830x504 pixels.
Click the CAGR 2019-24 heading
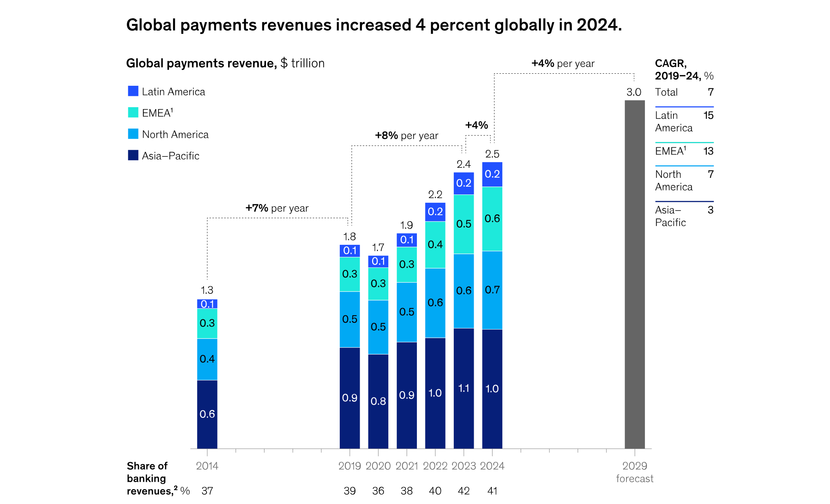(x=684, y=69)
